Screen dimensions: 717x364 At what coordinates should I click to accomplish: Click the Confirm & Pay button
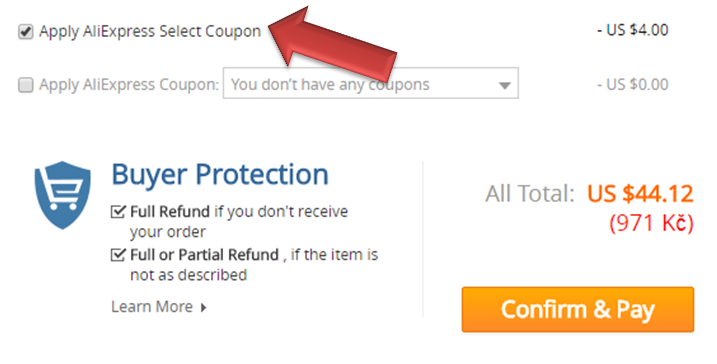[x=578, y=310]
